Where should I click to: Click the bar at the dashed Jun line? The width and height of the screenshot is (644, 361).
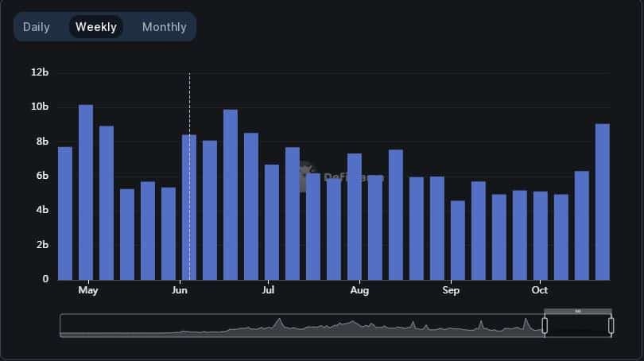click(x=189, y=208)
